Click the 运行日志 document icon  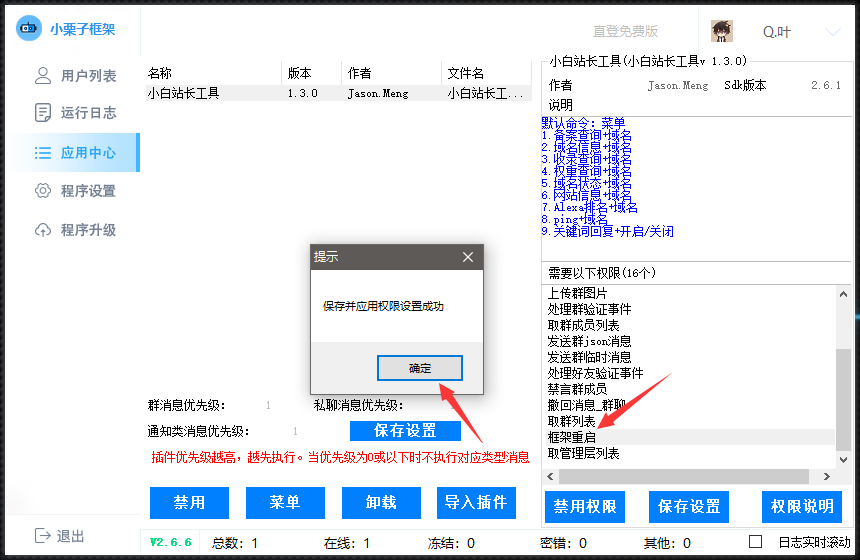(43, 112)
